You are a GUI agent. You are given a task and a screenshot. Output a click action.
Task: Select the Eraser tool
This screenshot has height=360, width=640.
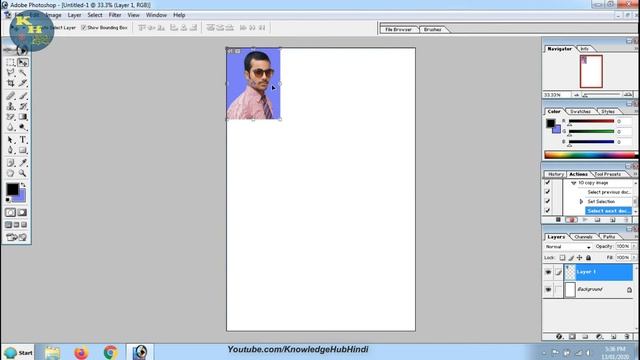11,117
